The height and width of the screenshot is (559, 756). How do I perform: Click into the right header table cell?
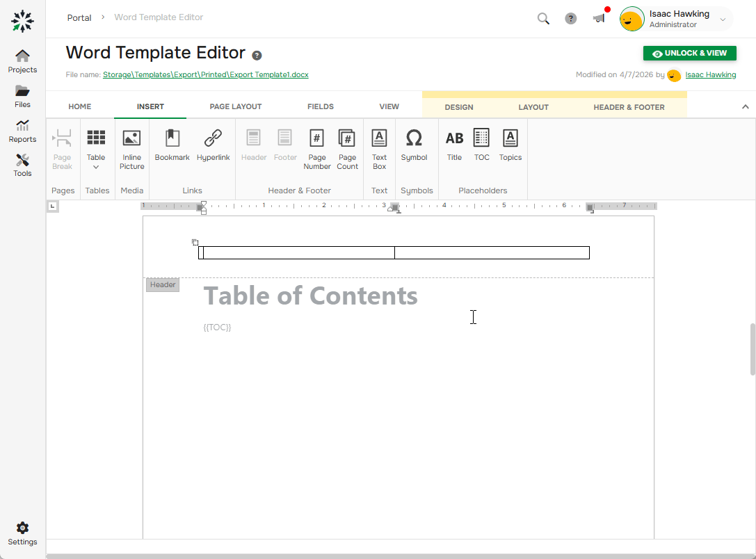[x=492, y=252]
